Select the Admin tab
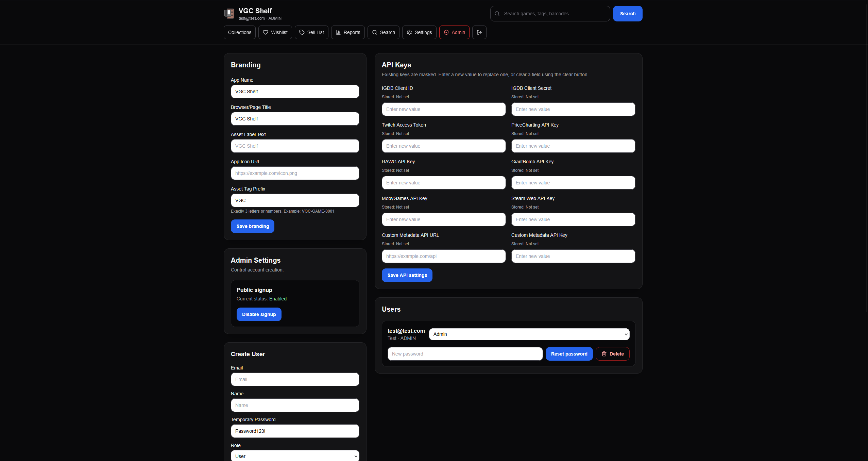The height and width of the screenshot is (461, 868). coord(454,32)
